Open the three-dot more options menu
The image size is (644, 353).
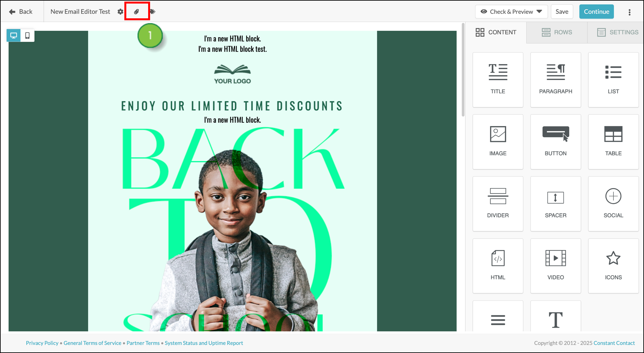629,12
